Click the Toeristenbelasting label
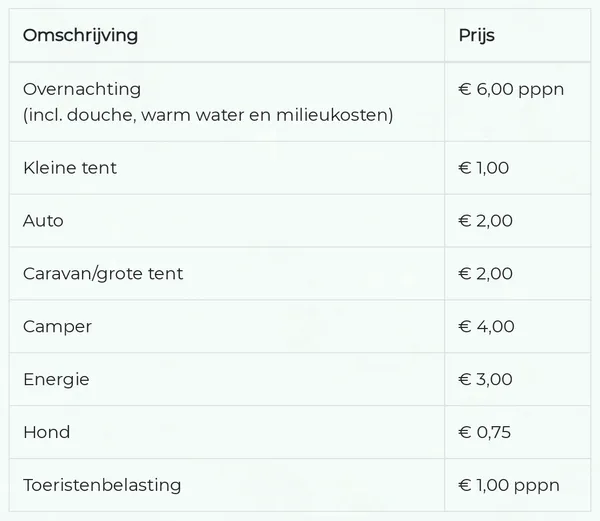The height and width of the screenshot is (521, 600). point(102,486)
